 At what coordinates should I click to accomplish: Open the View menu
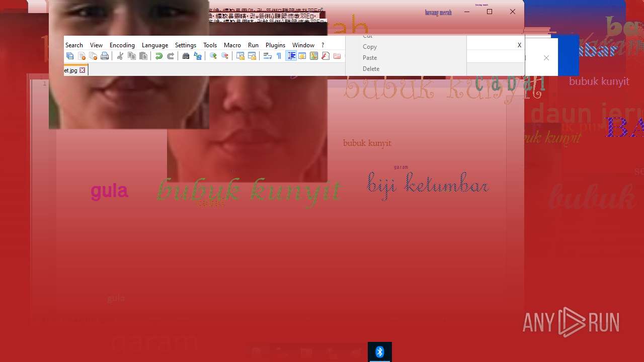(96, 45)
